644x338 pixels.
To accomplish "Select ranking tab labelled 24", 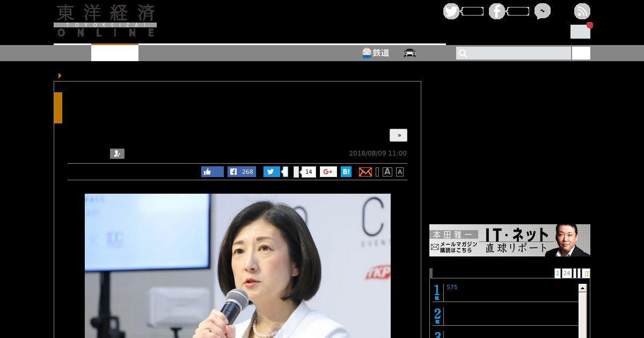I will point(567,273).
